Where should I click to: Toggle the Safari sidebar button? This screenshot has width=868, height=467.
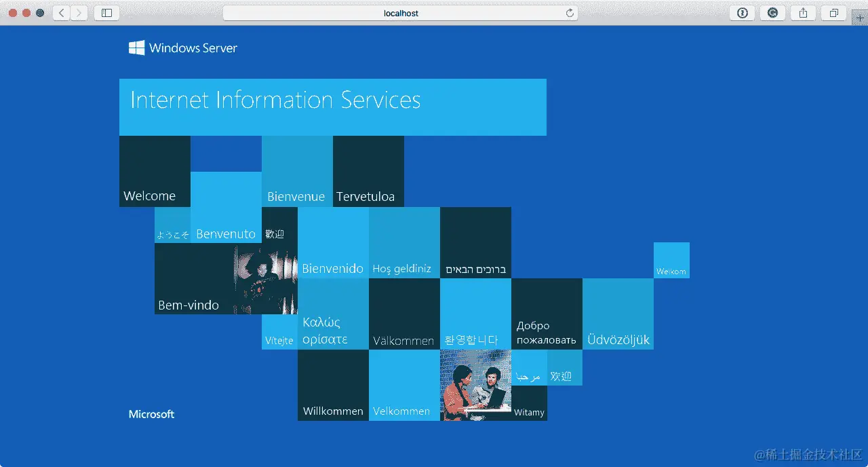(x=106, y=13)
